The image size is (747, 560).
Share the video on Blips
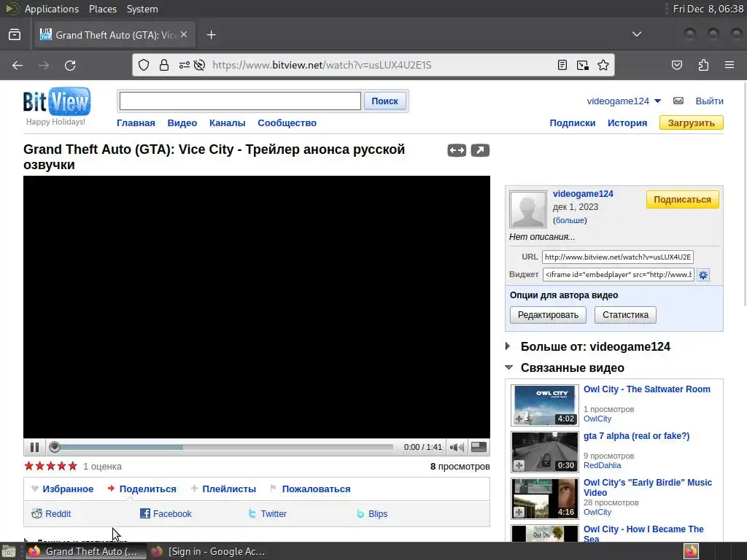[x=371, y=514]
